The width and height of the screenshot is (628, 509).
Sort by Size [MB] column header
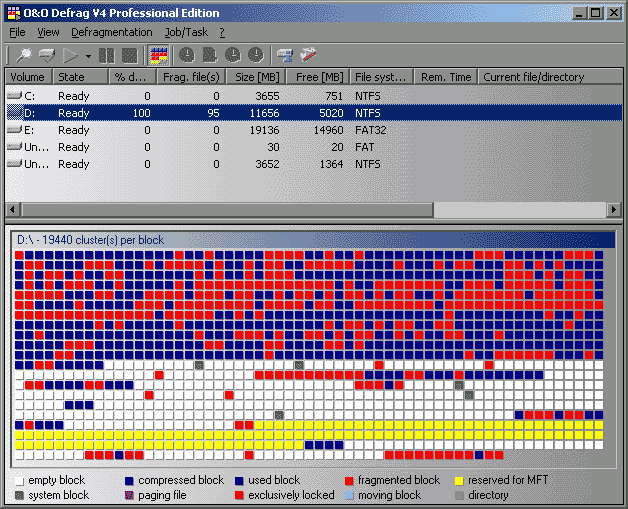[x=256, y=76]
